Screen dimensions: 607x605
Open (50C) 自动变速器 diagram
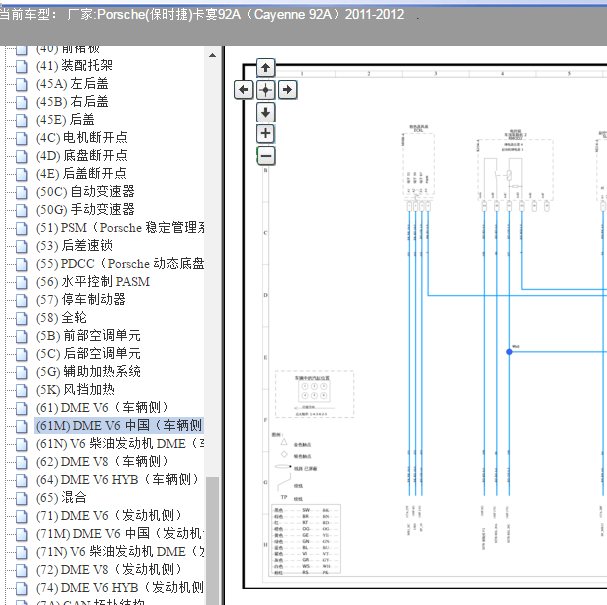pyautogui.click(x=85, y=192)
